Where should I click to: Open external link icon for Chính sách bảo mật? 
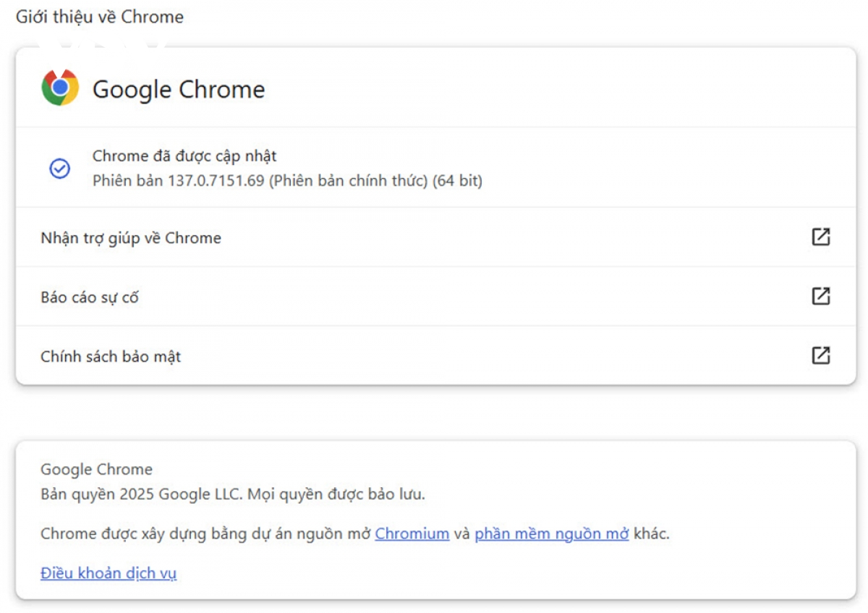point(820,356)
